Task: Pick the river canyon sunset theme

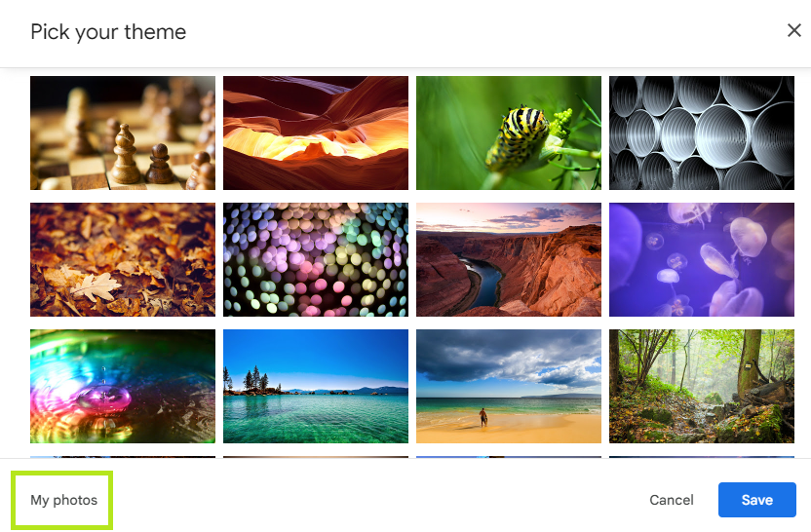Action: 509,259
